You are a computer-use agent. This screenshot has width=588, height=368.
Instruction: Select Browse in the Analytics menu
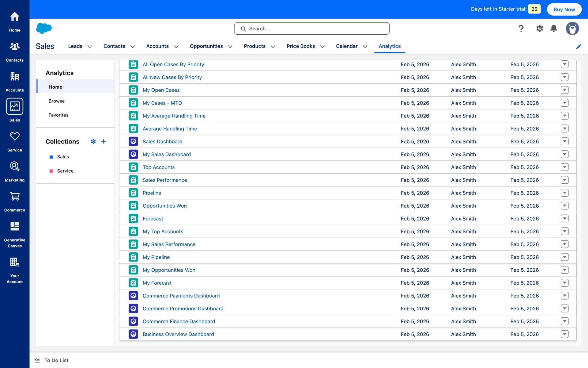click(57, 101)
